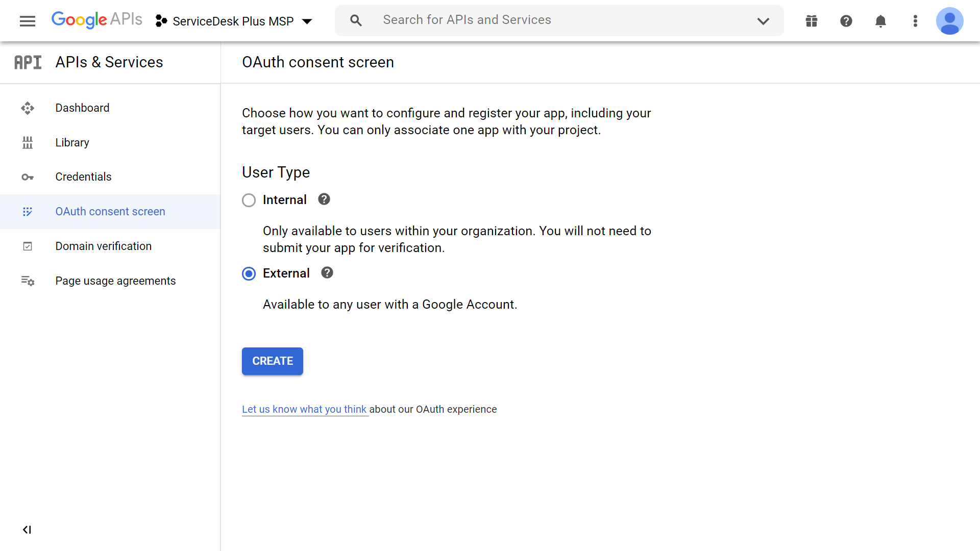Open the notifications bell
The image size is (980, 551).
click(880, 21)
